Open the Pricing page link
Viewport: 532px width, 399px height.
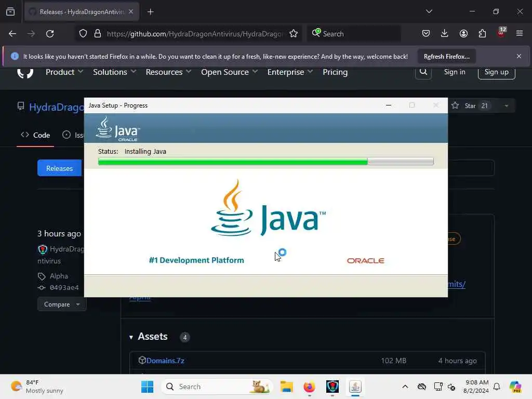tap(335, 72)
